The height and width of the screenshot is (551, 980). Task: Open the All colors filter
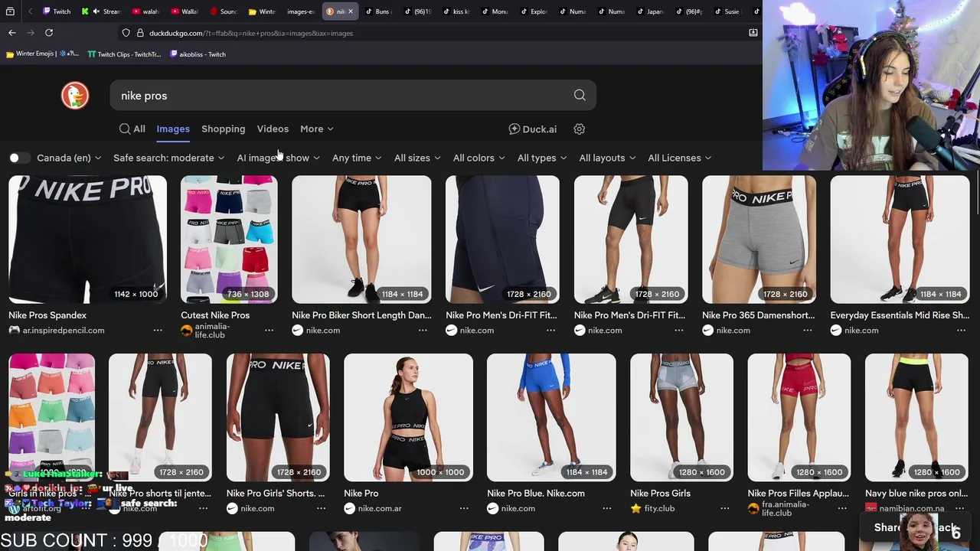pos(479,158)
